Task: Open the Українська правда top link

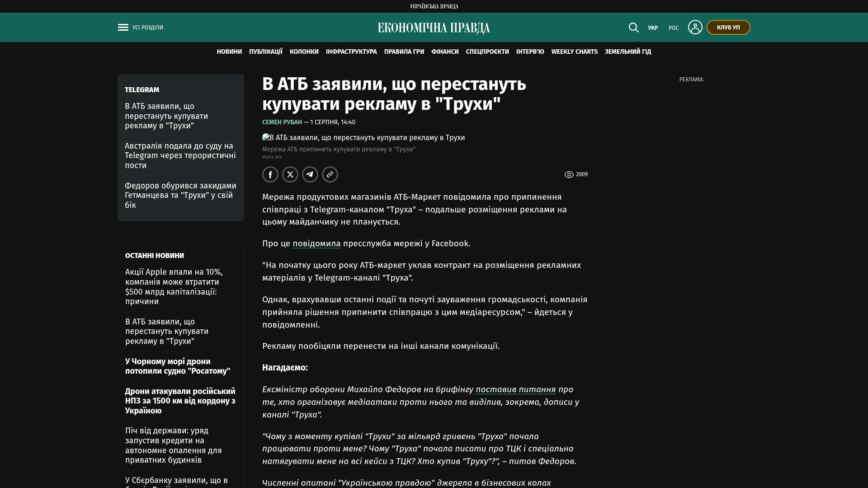Action: (434, 6)
